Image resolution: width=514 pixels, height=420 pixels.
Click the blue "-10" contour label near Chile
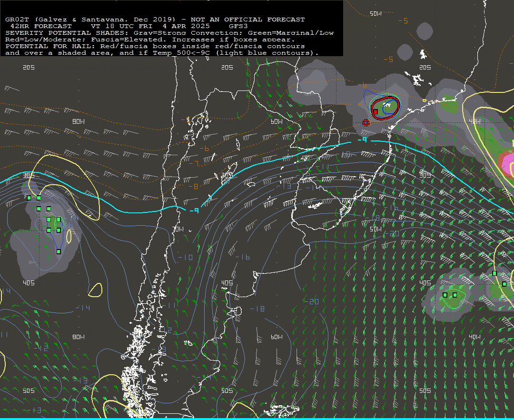186,257
